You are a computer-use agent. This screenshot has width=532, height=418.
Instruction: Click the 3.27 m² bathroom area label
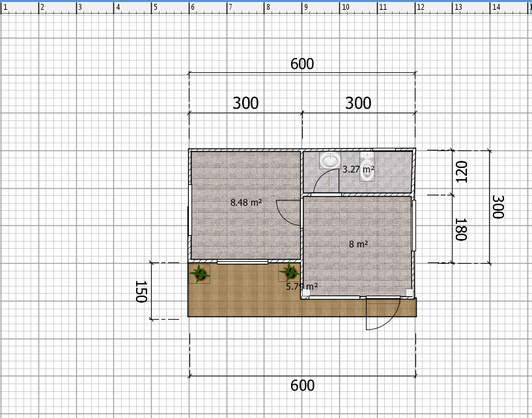(x=358, y=169)
